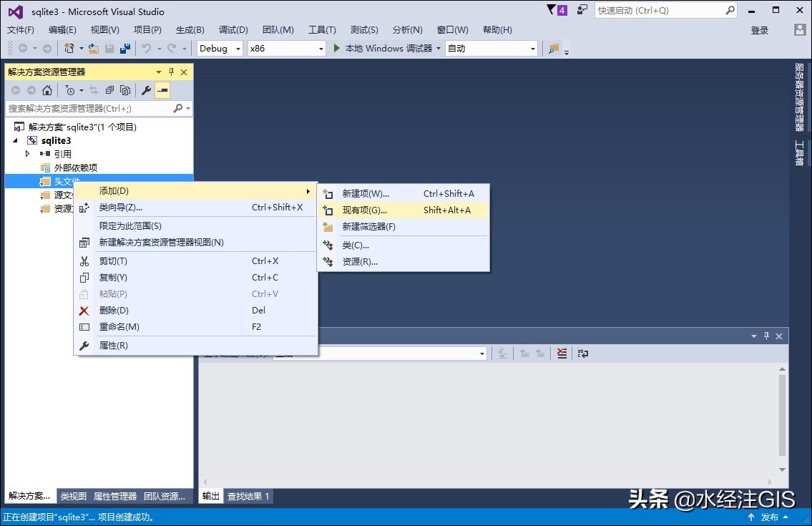The width and height of the screenshot is (812, 526).
Task: Switch to the 属性管理器 tab
Action: [115, 496]
